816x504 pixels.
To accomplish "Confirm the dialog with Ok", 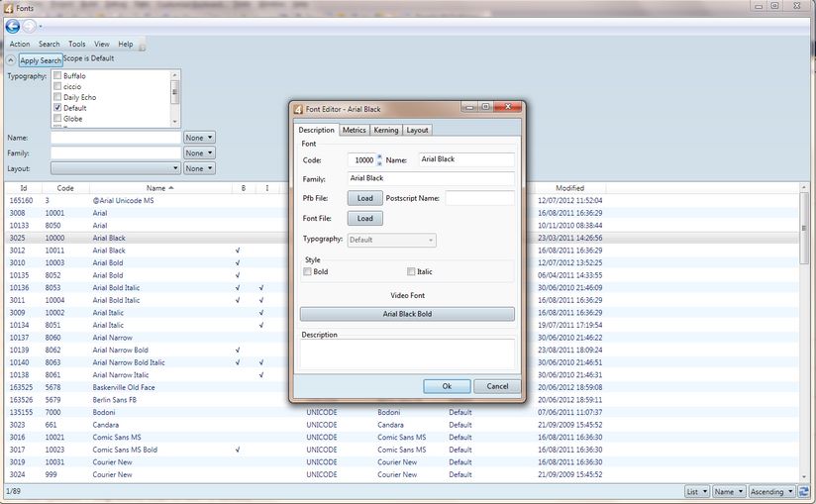I will tap(447, 386).
